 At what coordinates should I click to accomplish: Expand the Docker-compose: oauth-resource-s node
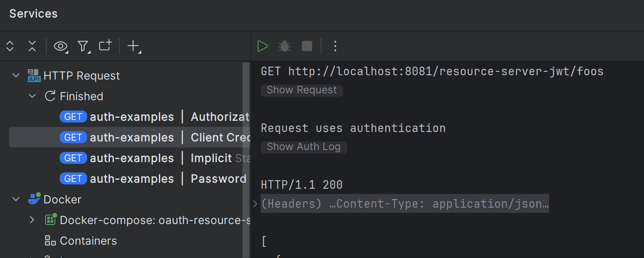(32, 220)
